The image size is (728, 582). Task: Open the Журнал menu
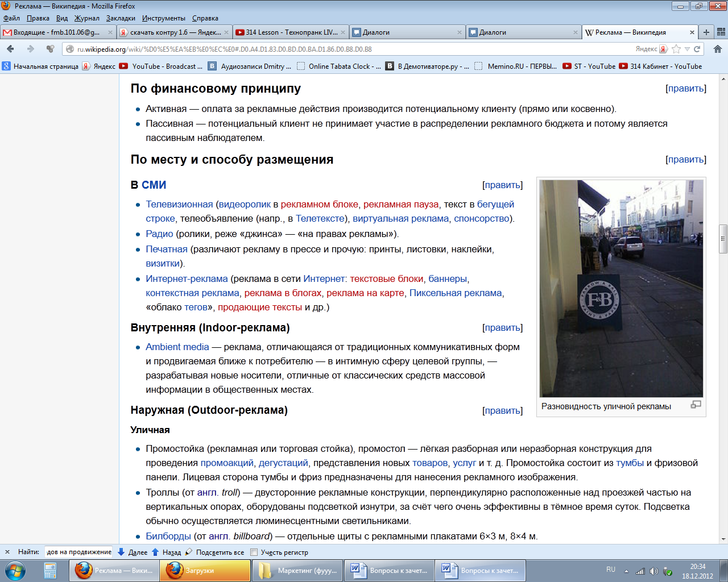pyautogui.click(x=86, y=18)
